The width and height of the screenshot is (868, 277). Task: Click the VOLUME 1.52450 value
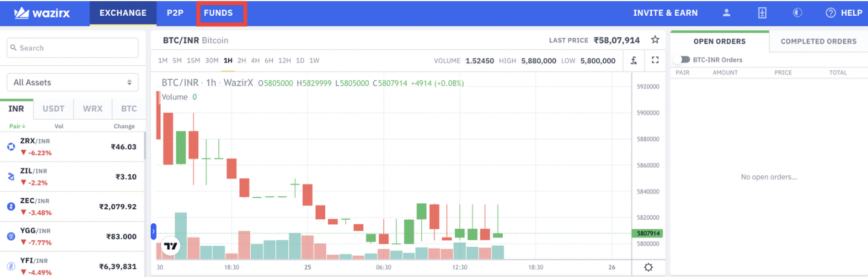[x=480, y=60]
